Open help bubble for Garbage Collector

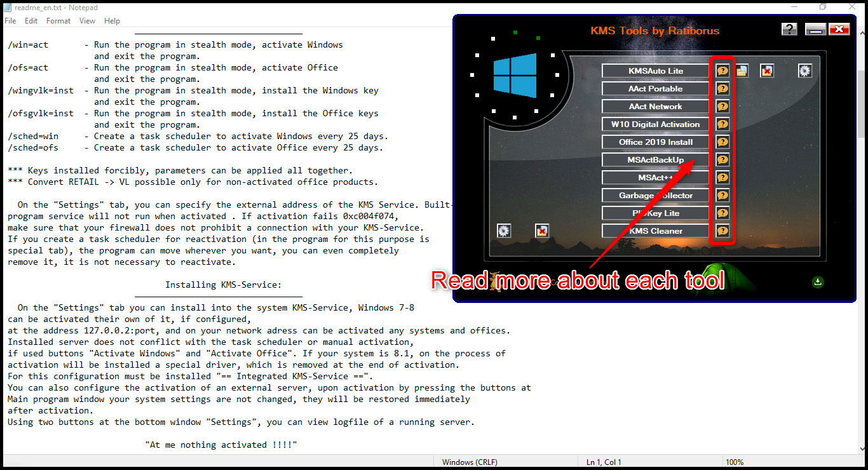point(722,196)
